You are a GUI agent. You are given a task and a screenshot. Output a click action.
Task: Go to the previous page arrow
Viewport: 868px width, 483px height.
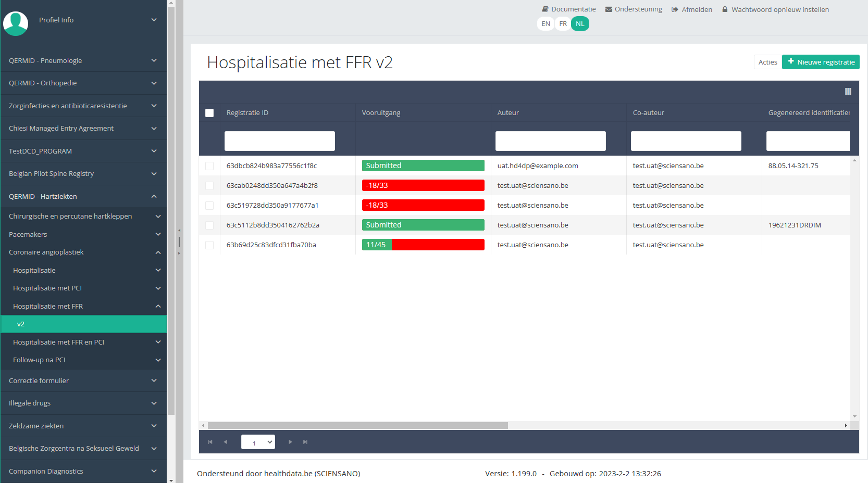click(x=226, y=442)
